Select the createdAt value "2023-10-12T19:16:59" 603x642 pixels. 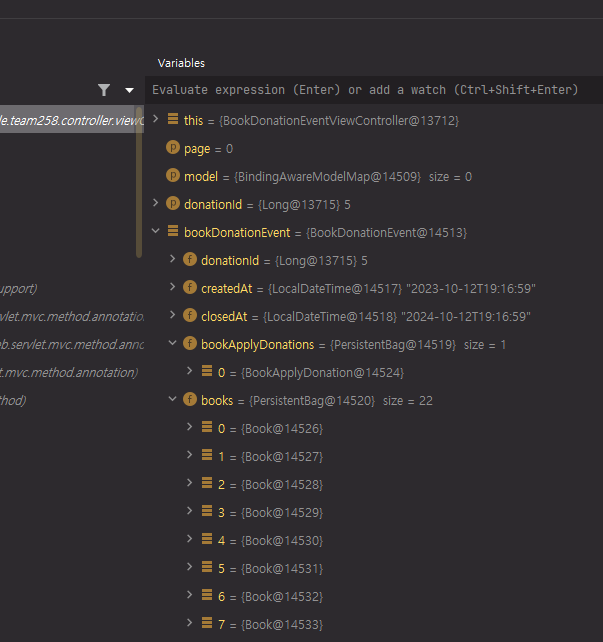tap(471, 289)
